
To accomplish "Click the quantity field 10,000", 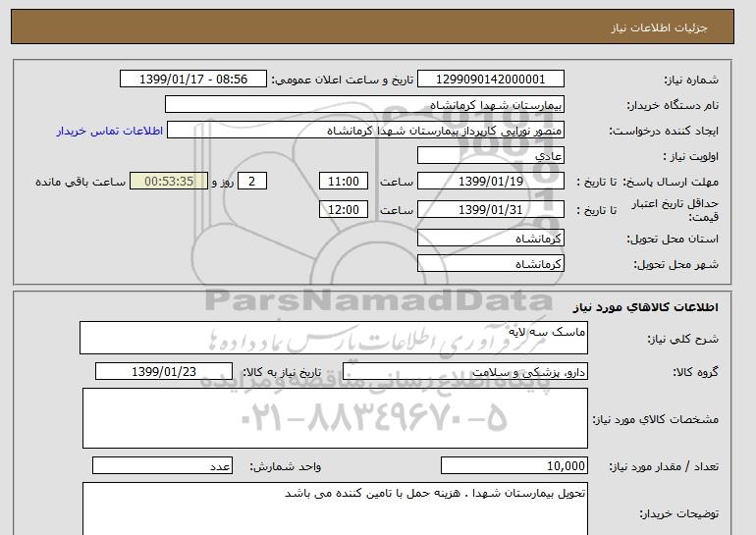I will [x=514, y=466].
